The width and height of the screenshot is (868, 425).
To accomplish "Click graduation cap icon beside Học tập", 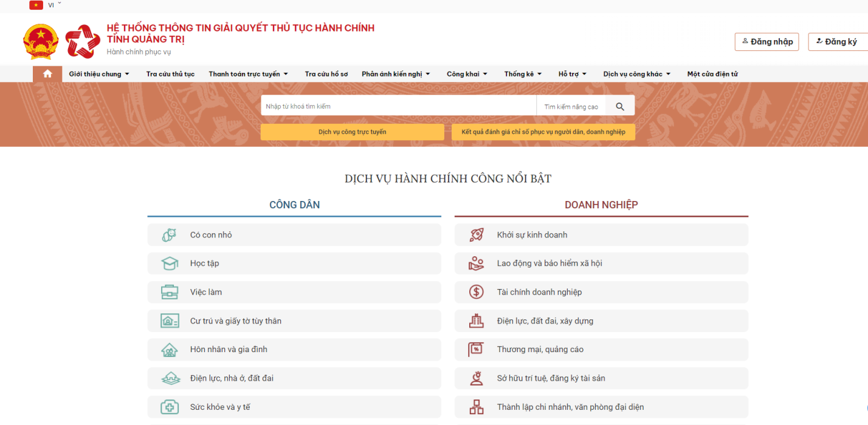I will tap(170, 263).
